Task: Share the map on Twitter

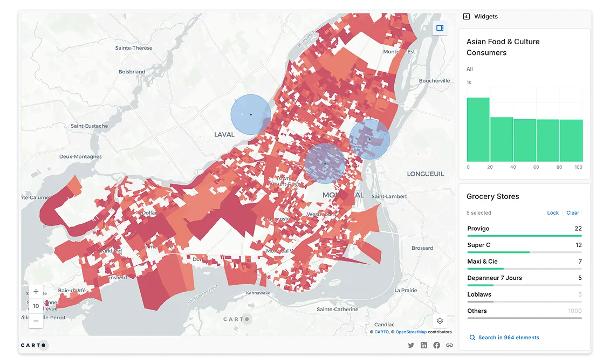Action: coord(411,345)
